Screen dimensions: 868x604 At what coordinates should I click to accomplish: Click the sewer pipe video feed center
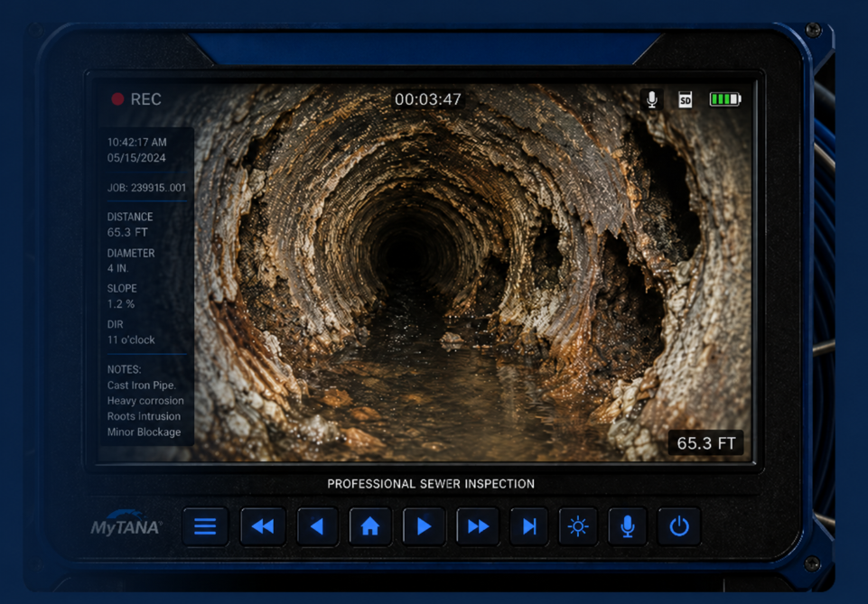coord(425,272)
